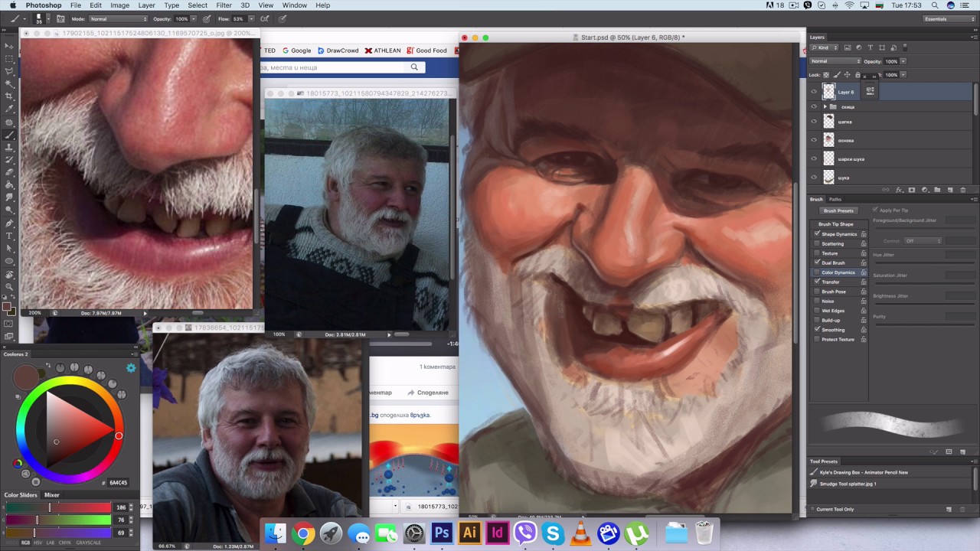
Task: Filter layers by adjustment layer icon
Action: point(859,47)
